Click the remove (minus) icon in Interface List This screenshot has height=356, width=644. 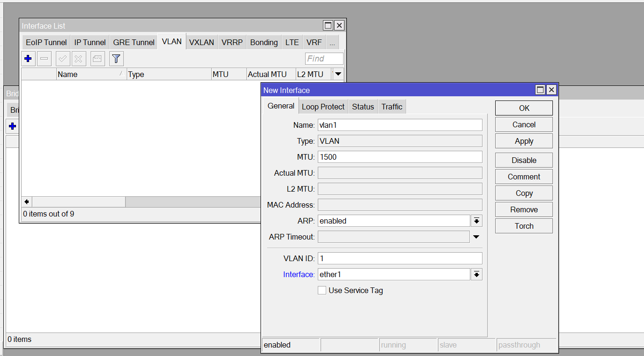[45, 59]
